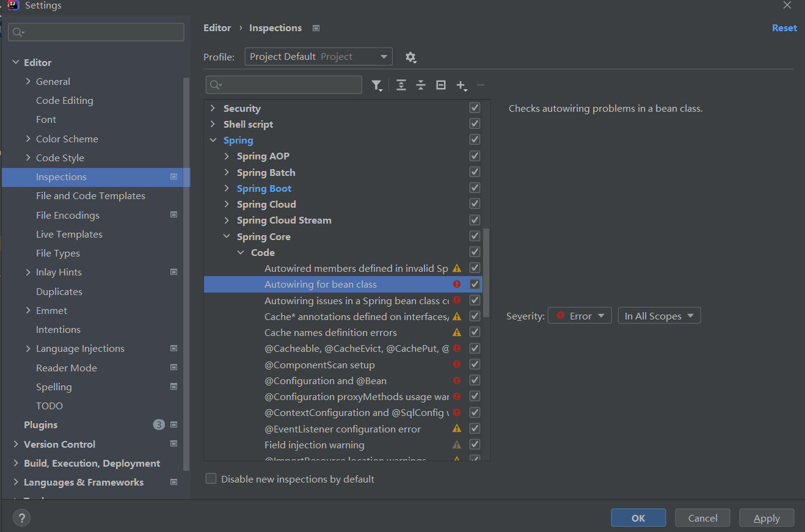
Task: Toggle the Spring Cloud Stream checkbox
Action: pos(475,220)
